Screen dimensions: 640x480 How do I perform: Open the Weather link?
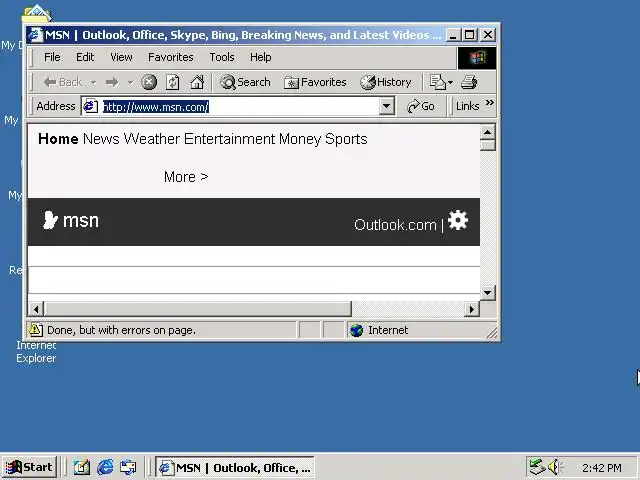[x=151, y=139]
